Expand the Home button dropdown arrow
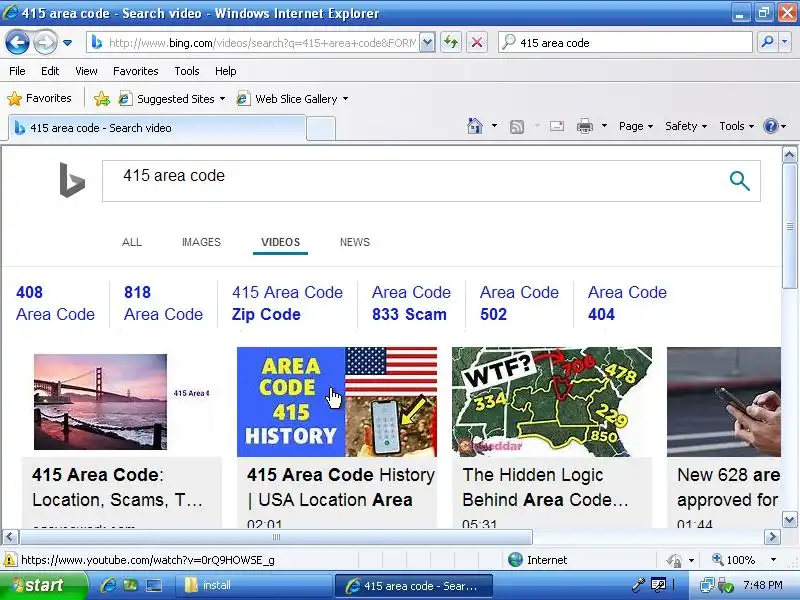 click(494, 126)
